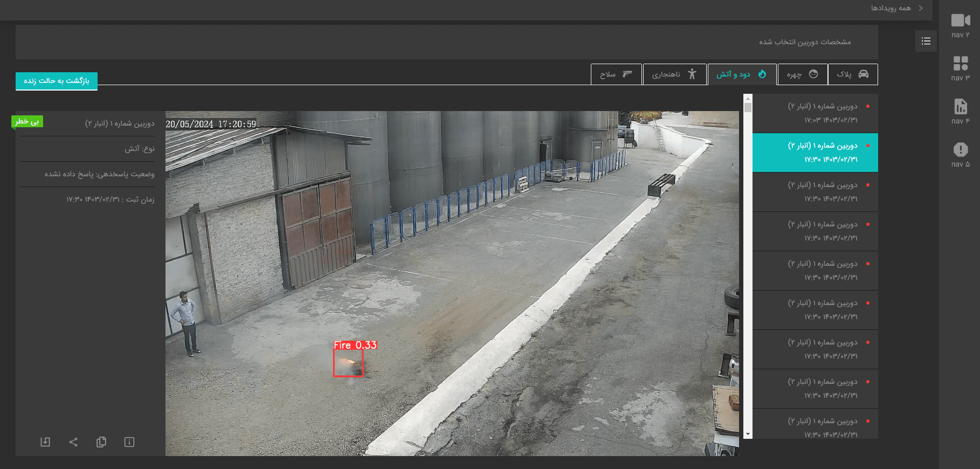Download the event via the download icon
Image resolution: width=980 pixels, height=469 pixels.
[45, 442]
